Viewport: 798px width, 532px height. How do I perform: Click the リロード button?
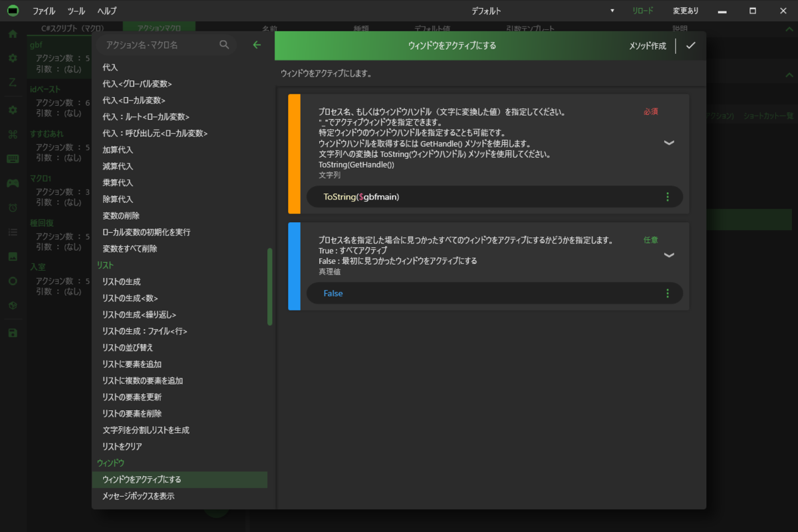click(642, 11)
